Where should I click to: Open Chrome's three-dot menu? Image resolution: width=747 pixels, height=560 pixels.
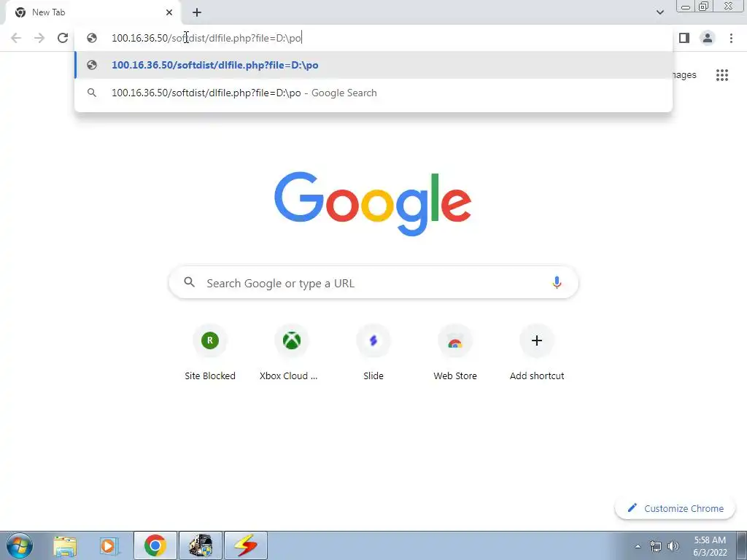(x=731, y=38)
